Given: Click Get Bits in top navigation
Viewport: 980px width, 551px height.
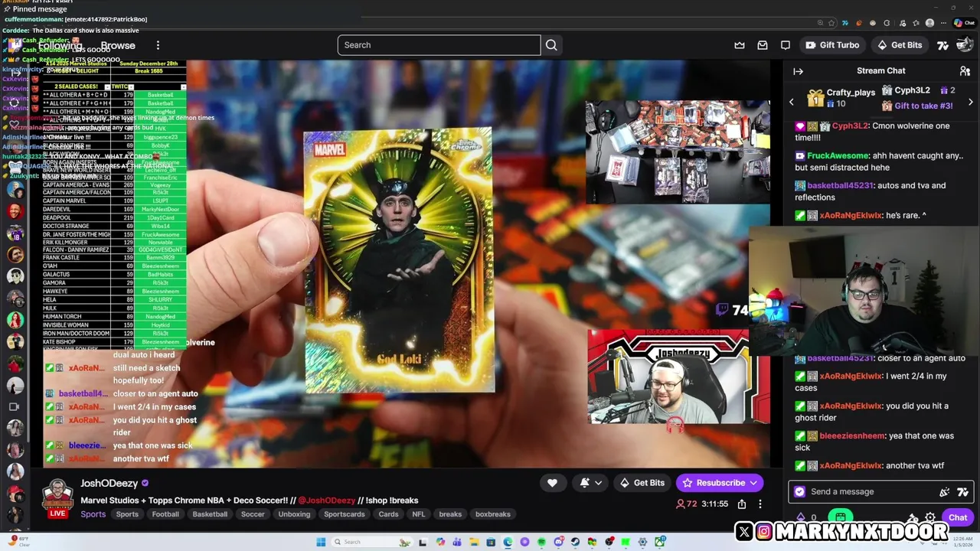Looking at the screenshot, I should pos(900,45).
